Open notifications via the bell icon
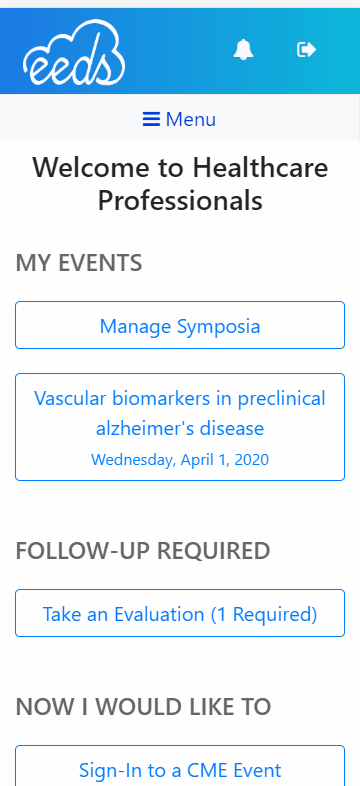Viewport: 360px width, 786px height. pyautogui.click(x=243, y=50)
